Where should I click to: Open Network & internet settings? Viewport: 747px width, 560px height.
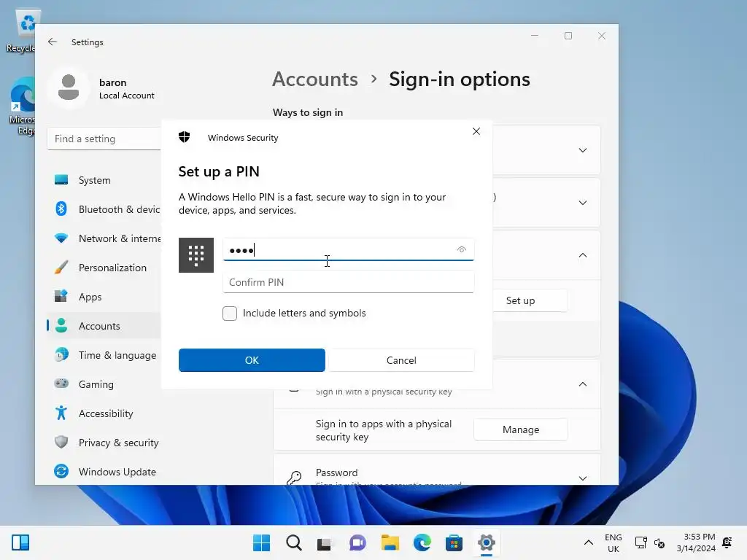pyautogui.click(x=104, y=238)
